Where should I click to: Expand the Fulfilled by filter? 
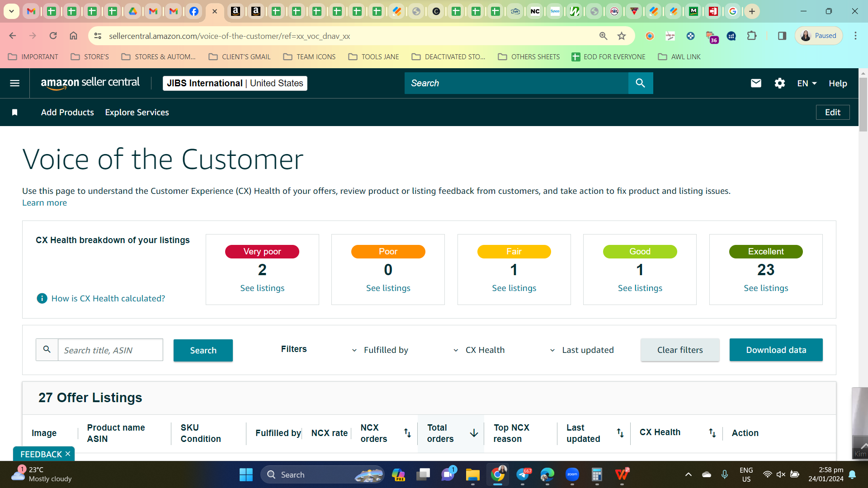pyautogui.click(x=380, y=350)
